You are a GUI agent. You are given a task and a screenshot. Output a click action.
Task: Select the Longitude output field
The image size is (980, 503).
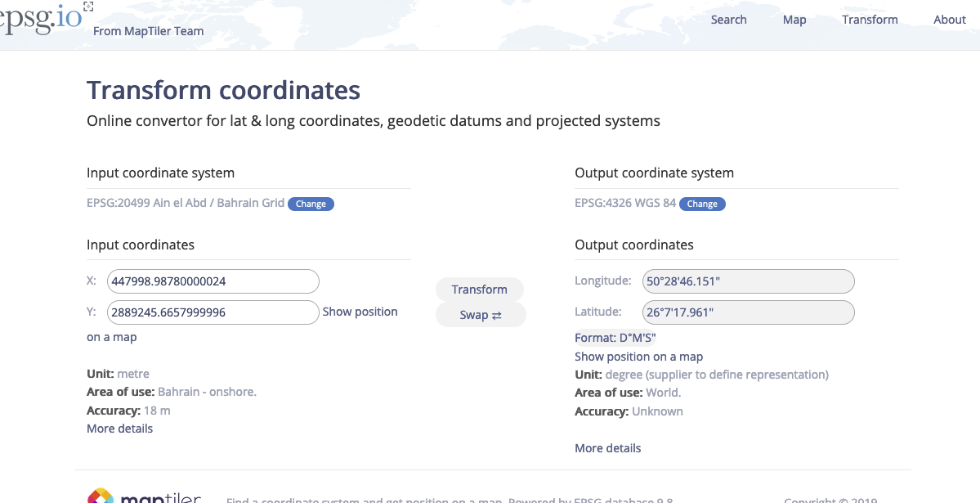pyautogui.click(x=748, y=281)
